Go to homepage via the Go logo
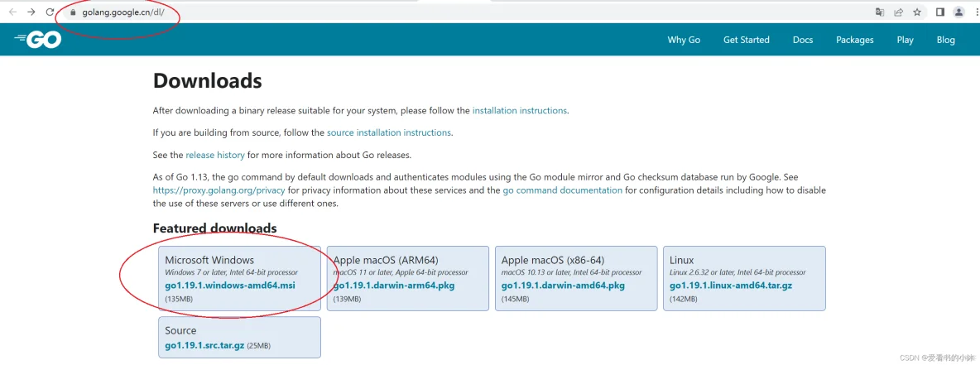The image size is (980, 365). tap(37, 40)
